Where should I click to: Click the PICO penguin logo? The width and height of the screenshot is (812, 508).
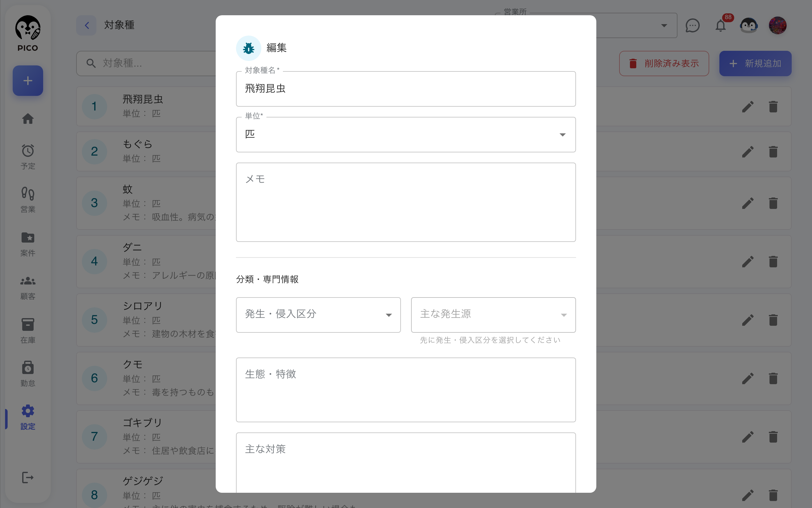click(28, 33)
